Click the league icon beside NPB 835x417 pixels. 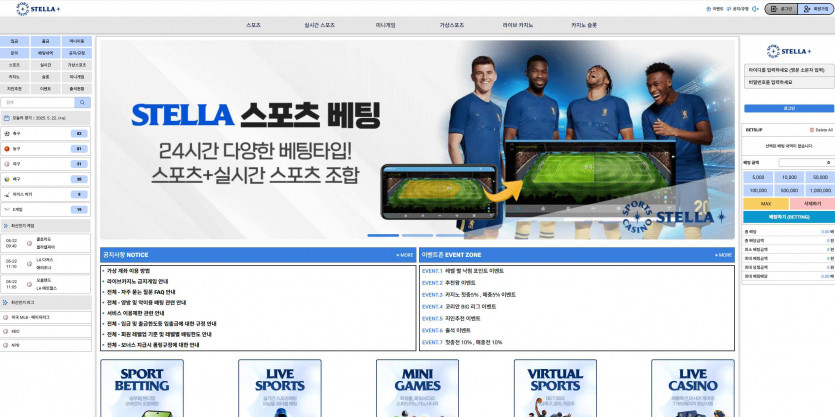(x=6, y=345)
